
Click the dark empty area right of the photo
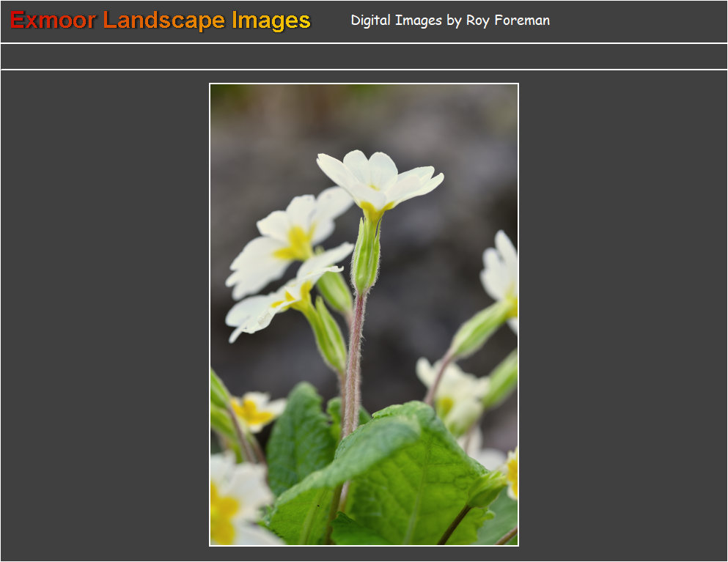(623, 315)
